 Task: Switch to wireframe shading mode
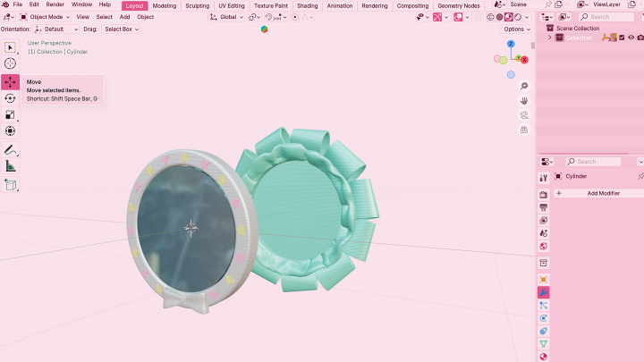(x=490, y=17)
